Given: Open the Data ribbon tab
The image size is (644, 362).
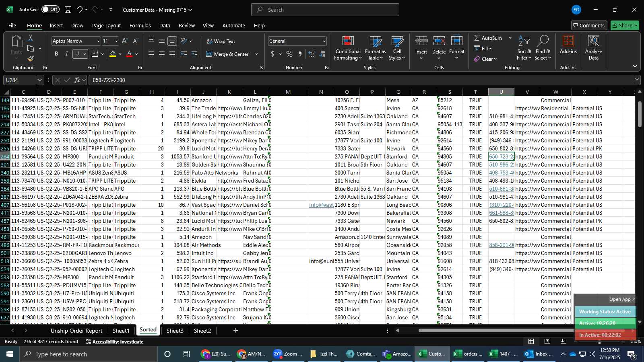Looking at the screenshot, I should pyautogui.click(x=165, y=25).
